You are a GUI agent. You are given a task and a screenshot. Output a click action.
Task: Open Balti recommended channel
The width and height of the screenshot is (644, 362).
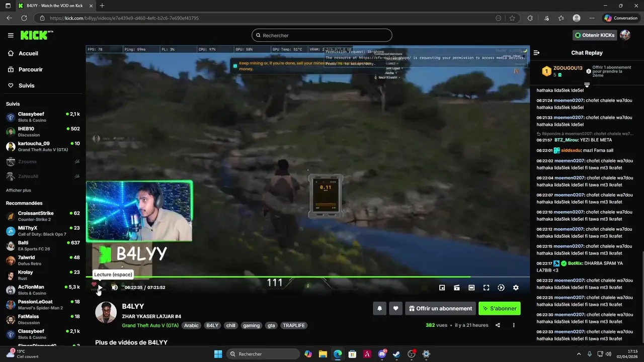tap(43, 246)
